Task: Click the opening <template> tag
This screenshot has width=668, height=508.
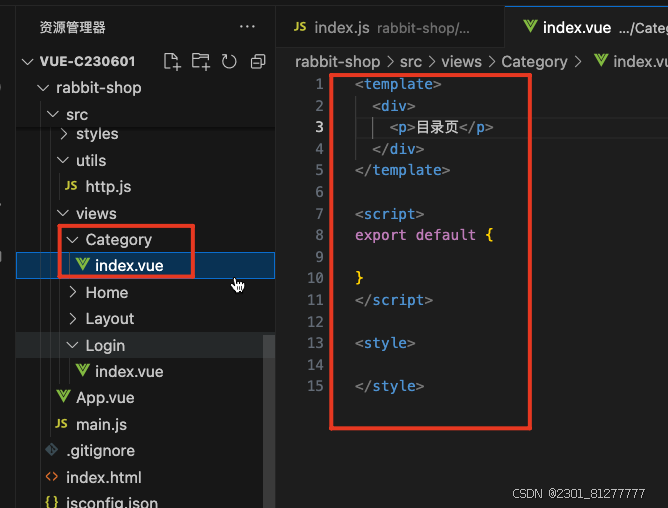Action: tap(398, 84)
